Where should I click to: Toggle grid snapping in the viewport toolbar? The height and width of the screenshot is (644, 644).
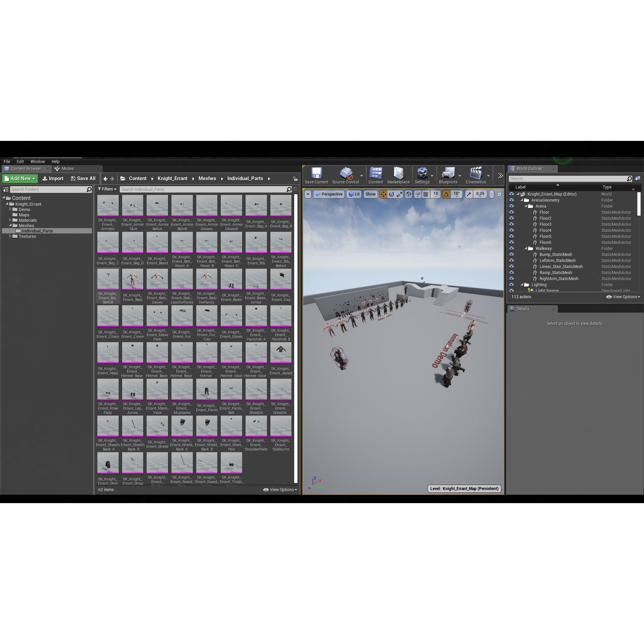426,194
